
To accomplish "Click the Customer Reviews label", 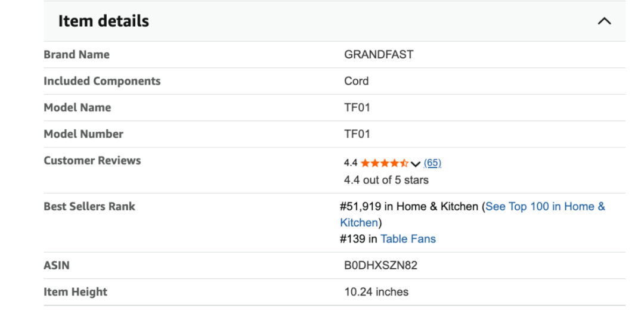I will (x=92, y=161).
